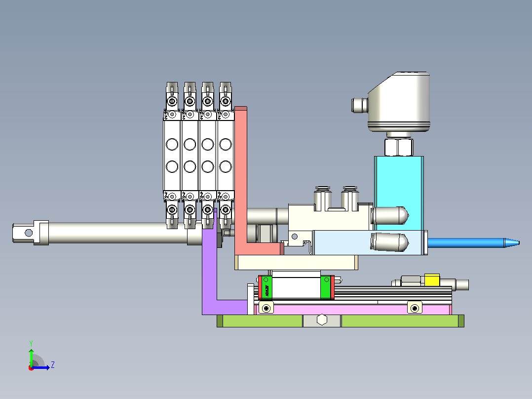
Task: Select the white linear guide carriage
Action: pos(296,287)
